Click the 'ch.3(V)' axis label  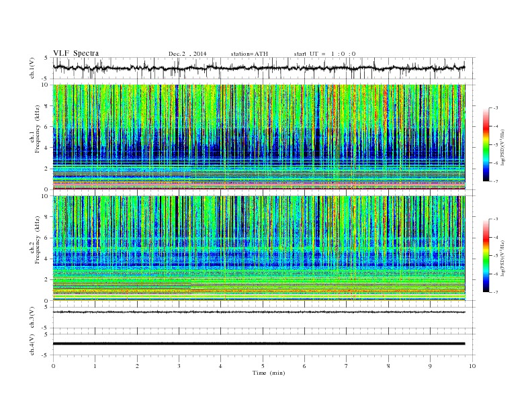[32, 318]
